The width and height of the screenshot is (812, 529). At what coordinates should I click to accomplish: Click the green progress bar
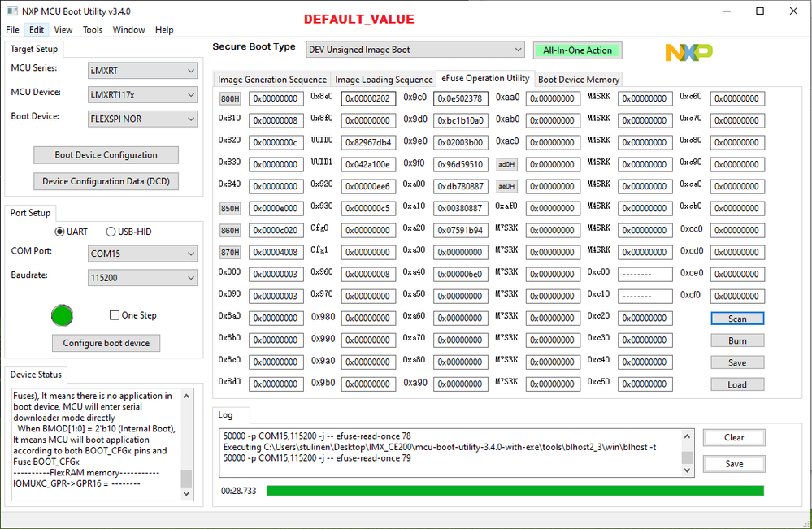[515, 491]
